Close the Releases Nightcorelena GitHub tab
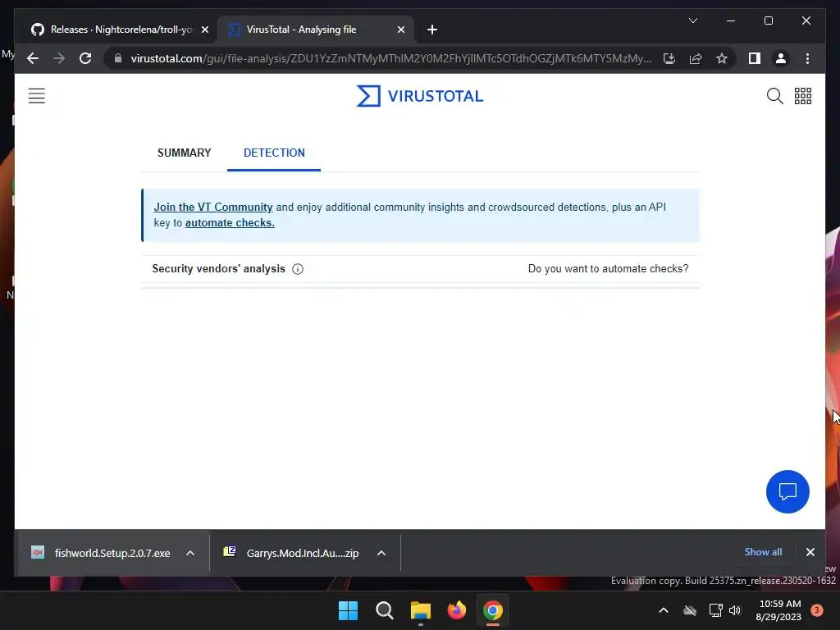Screen dimensions: 840x630 pos(204,30)
